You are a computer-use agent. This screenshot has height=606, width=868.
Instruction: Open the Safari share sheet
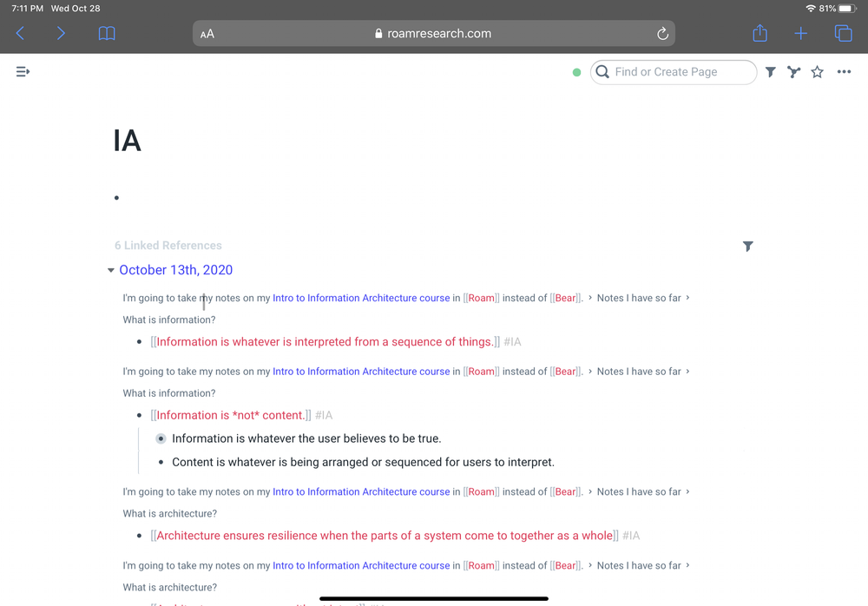pyautogui.click(x=760, y=33)
